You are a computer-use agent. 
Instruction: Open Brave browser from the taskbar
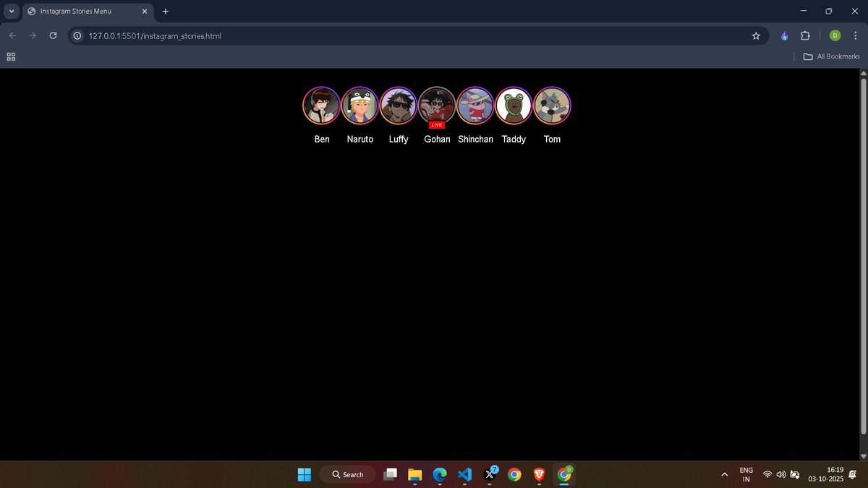539,474
